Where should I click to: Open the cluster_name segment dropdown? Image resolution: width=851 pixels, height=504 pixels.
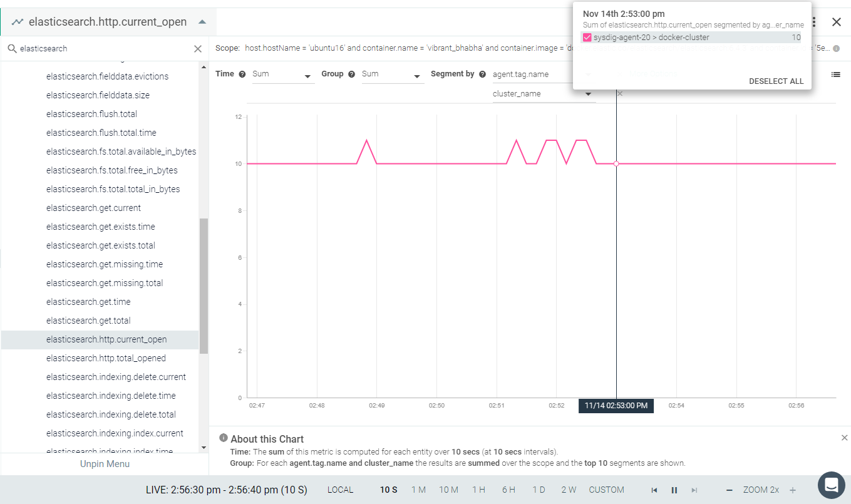tap(544, 94)
